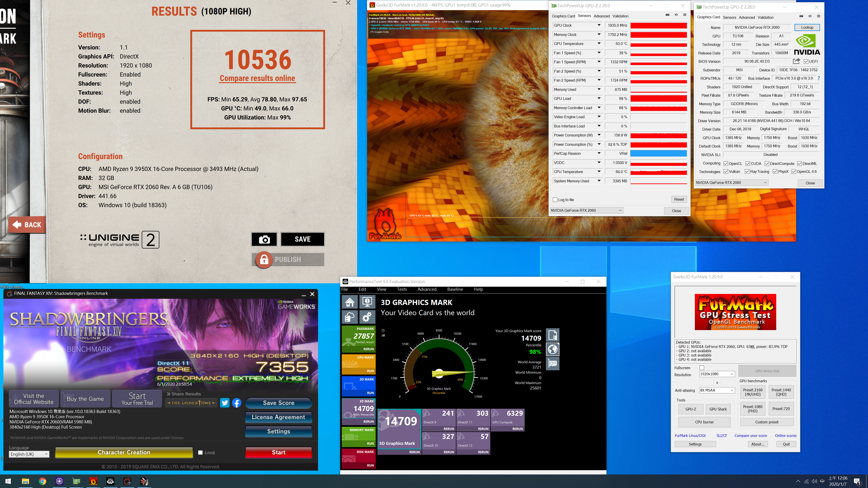
Task: Open PerfCap Reason sensor dropdown arrow
Action: [x=599, y=153]
